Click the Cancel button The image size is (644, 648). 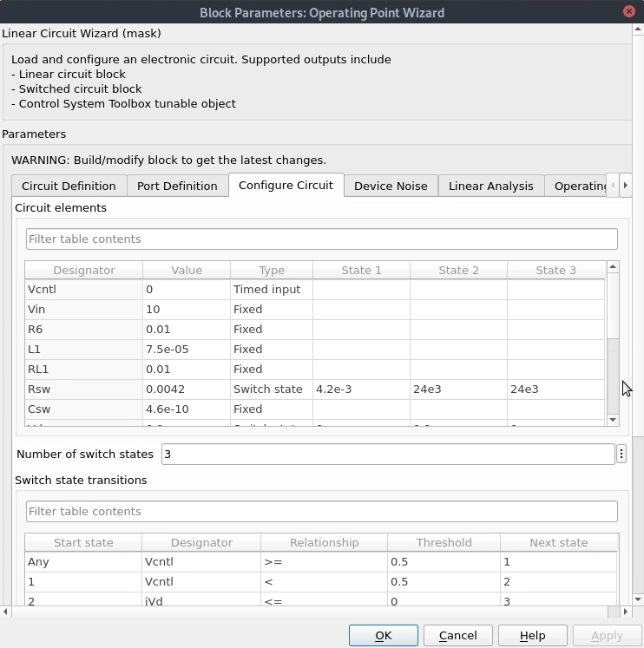tap(458, 635)
